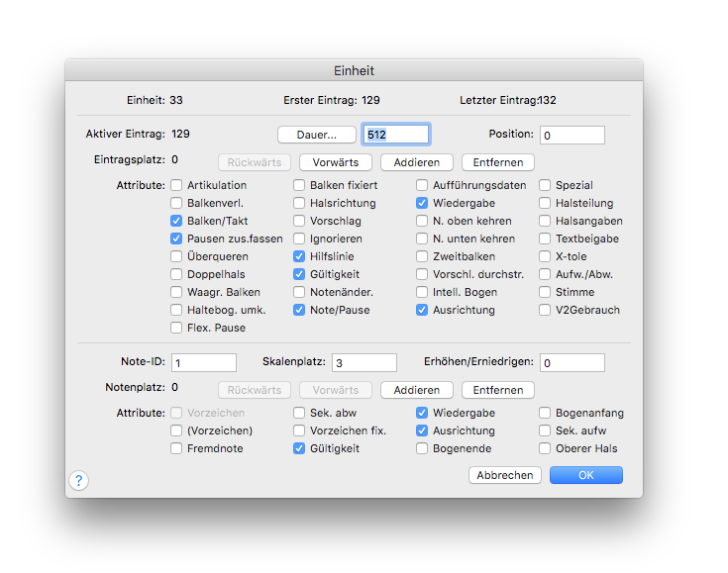Screen dimensions: 728x573
Task: Click Entfernen in the Eintragsplatz row
Action: 497,162
